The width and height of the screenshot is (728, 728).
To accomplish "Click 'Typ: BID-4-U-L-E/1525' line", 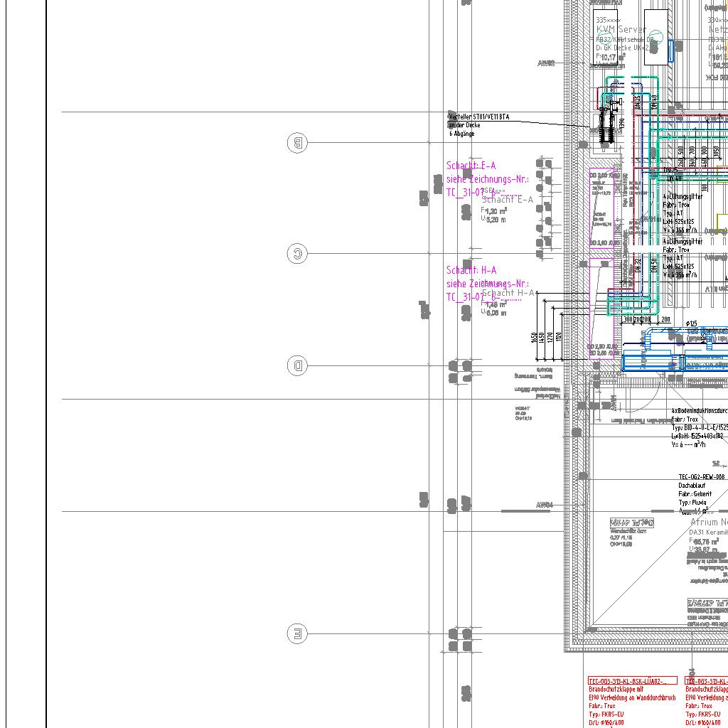I will pyautogui.click(x=700, y=427).
